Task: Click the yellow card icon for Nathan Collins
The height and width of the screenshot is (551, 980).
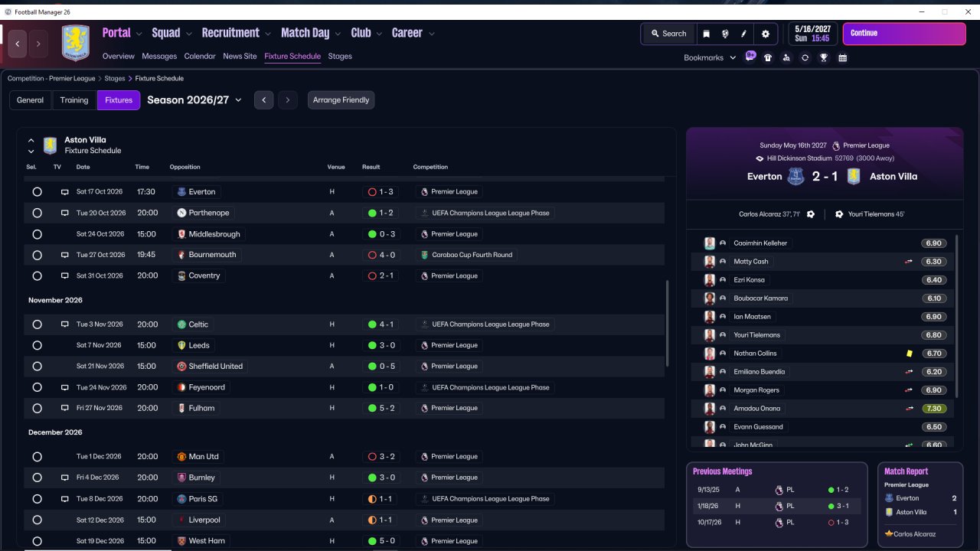Action: pos(909,354)
